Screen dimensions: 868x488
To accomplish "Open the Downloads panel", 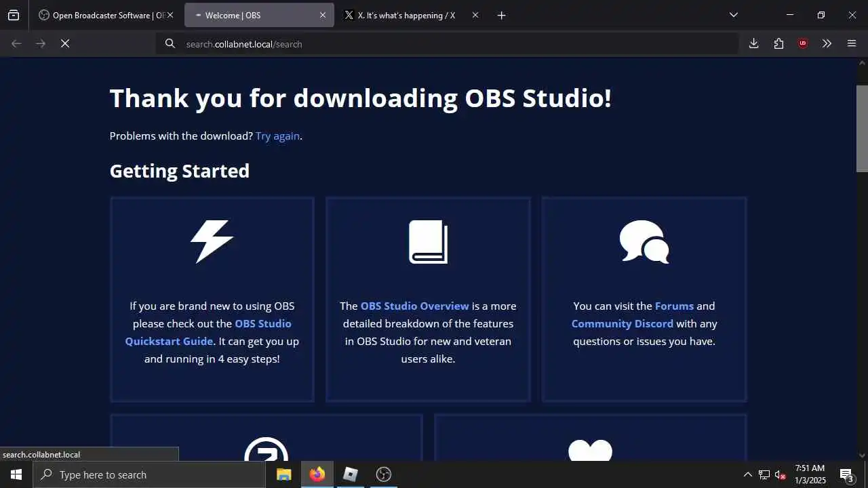I will (753, 43).
